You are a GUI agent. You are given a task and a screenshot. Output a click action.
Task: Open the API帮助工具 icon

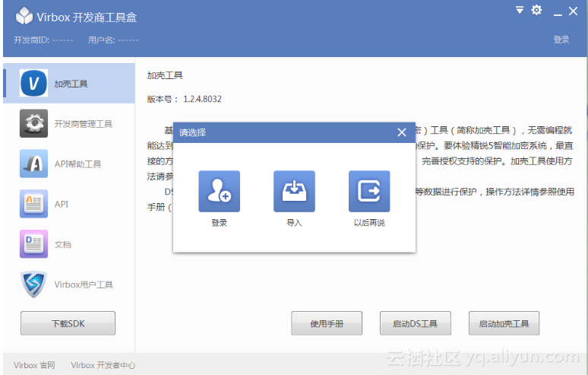[x=33, y=164]
